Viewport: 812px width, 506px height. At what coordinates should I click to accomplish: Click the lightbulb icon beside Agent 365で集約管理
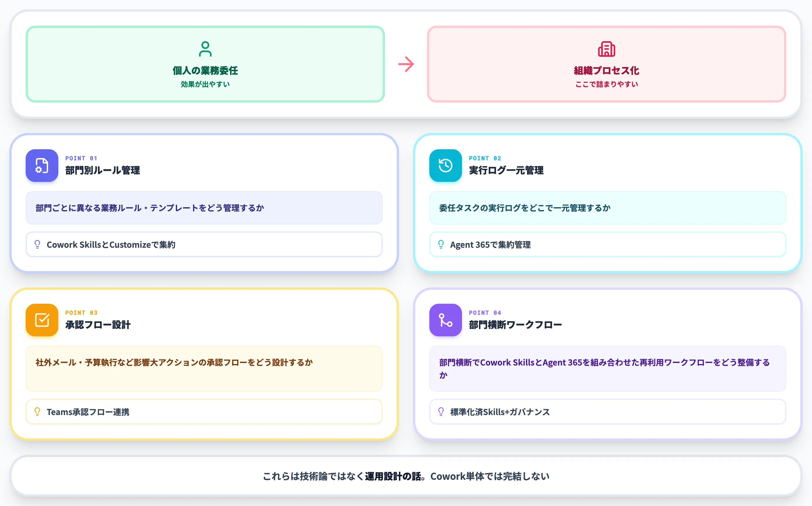point(441,244)
